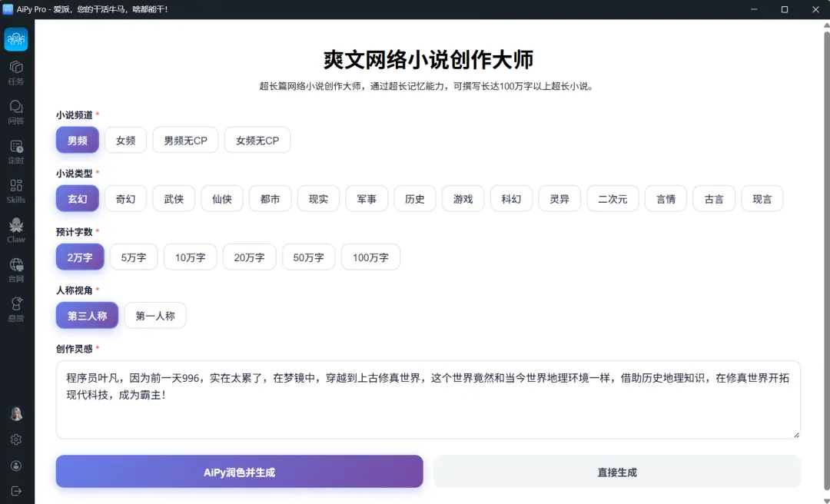Image resolution: width=830 pixels, height=504 pixels.
Task: Choose the 玄幻 novel type
Action: pos(78,199)
